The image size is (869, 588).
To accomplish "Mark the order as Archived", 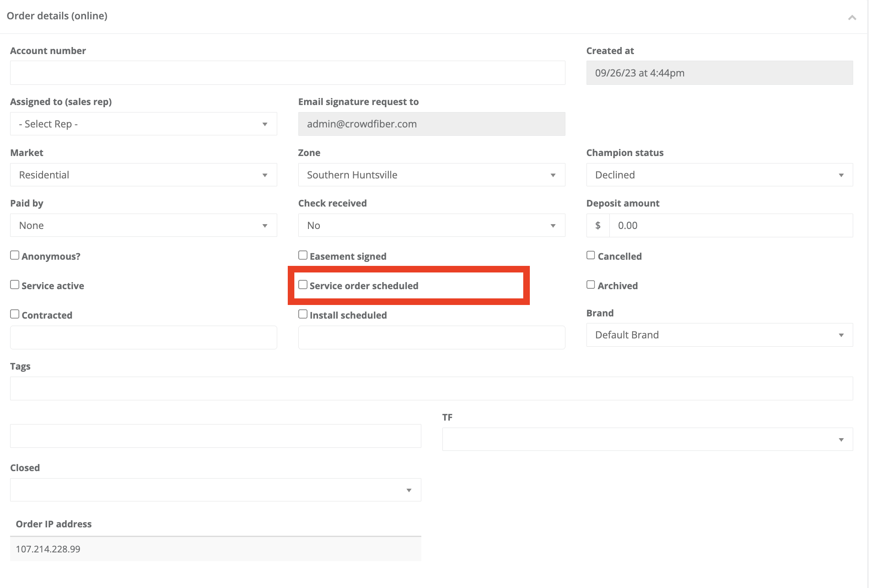I will (591, 285).
